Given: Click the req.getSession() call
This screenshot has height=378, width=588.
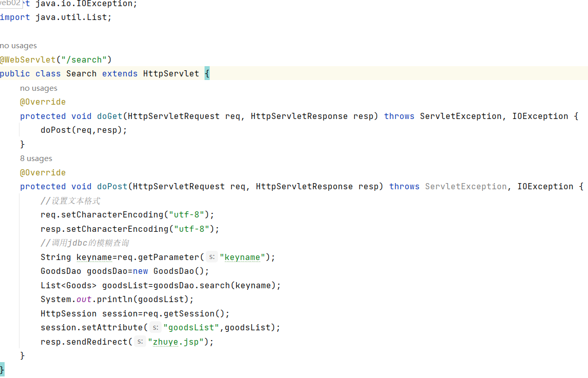Looking at the screenshot, I should [184, 314].
